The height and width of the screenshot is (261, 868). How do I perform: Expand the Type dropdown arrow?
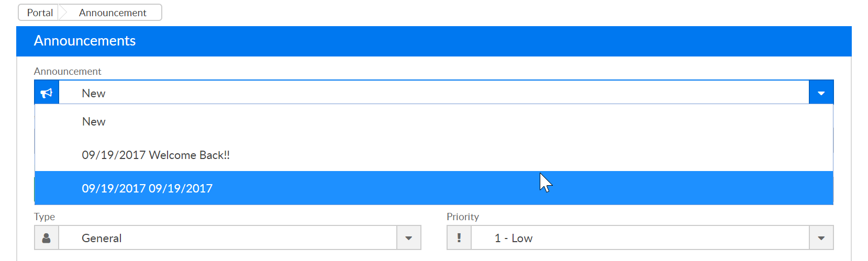pos(409,238)
